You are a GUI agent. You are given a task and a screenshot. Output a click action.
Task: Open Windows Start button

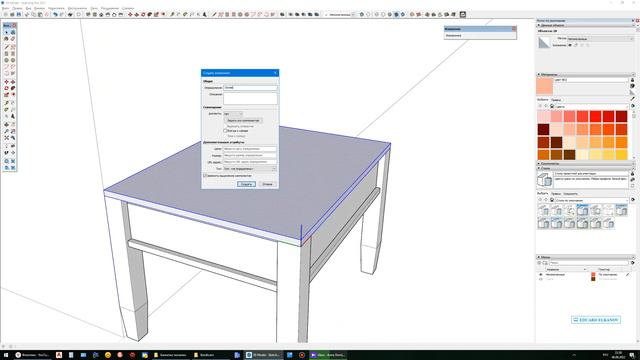6,355
